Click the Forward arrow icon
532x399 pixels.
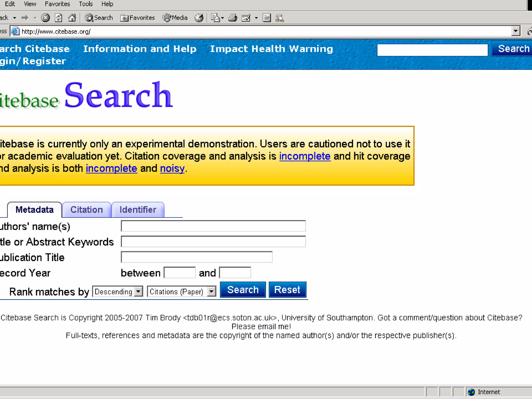coord(25,18)
